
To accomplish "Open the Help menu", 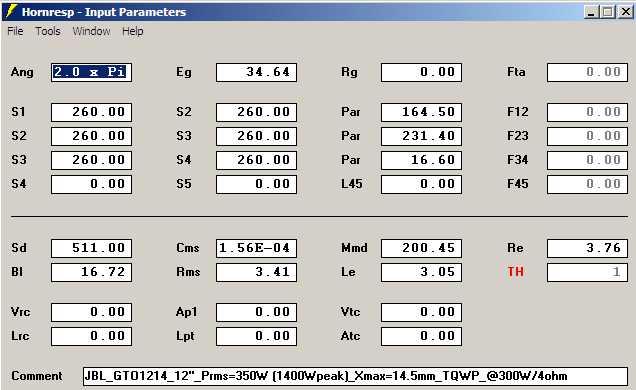I will [133, 31].
